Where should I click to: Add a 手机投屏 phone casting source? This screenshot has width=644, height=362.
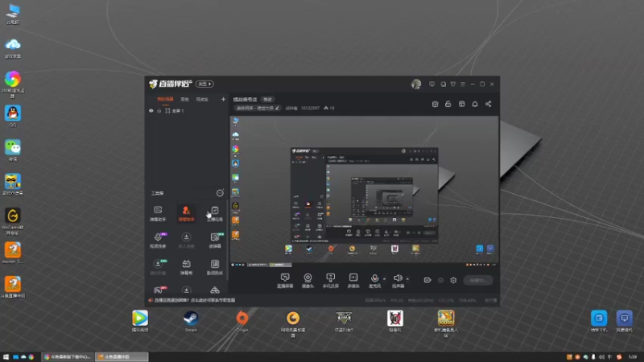pos(330,280)
